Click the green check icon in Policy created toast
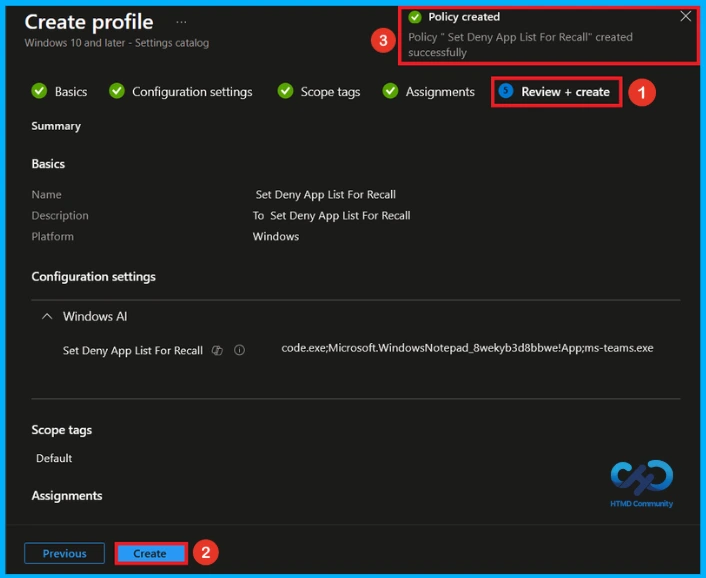This screenshot has width=706, height=578. click(x=415, y=17)
